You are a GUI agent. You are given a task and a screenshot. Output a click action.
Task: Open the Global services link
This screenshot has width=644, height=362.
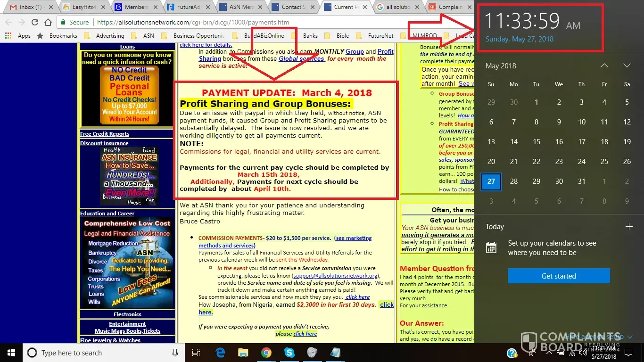coord(301,59)
